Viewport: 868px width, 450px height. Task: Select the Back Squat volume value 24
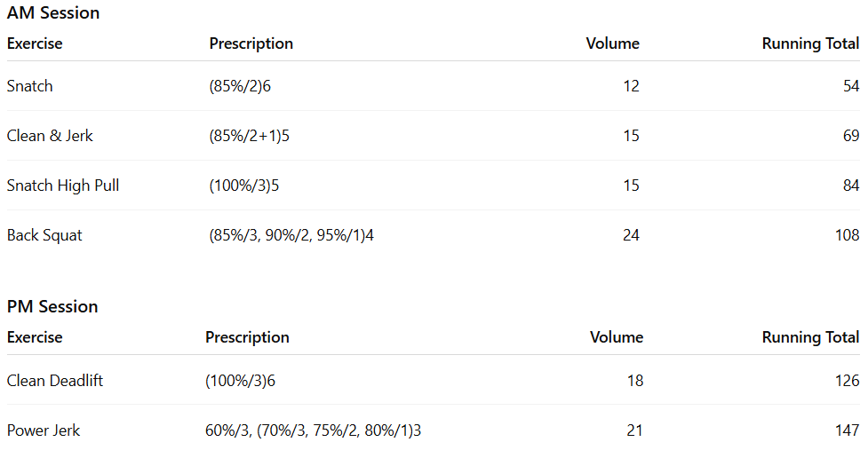[x=631, y=235]
